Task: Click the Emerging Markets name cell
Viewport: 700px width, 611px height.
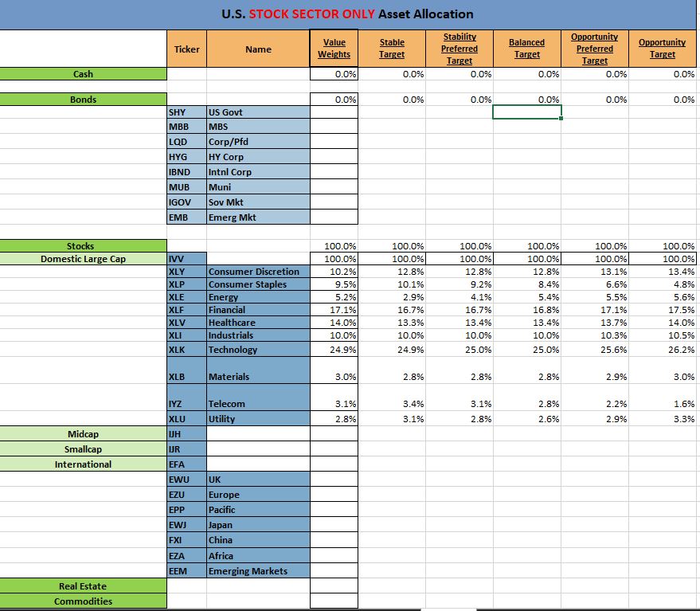Action: (x=257, y=571)
